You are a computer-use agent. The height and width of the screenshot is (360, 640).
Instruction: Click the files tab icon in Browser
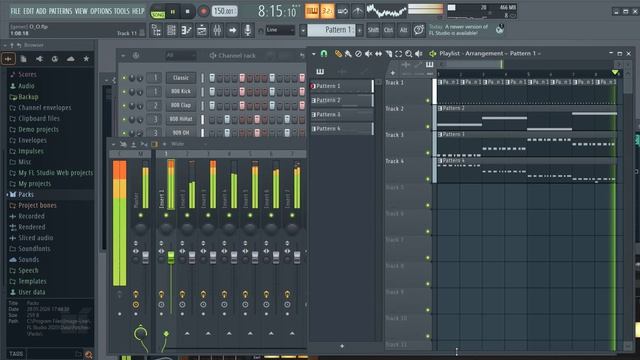tap(23, 59)
